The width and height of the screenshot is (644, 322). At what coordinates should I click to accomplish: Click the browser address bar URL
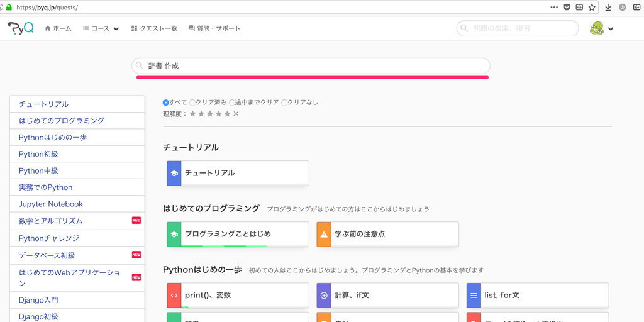(x=47, y=8)
